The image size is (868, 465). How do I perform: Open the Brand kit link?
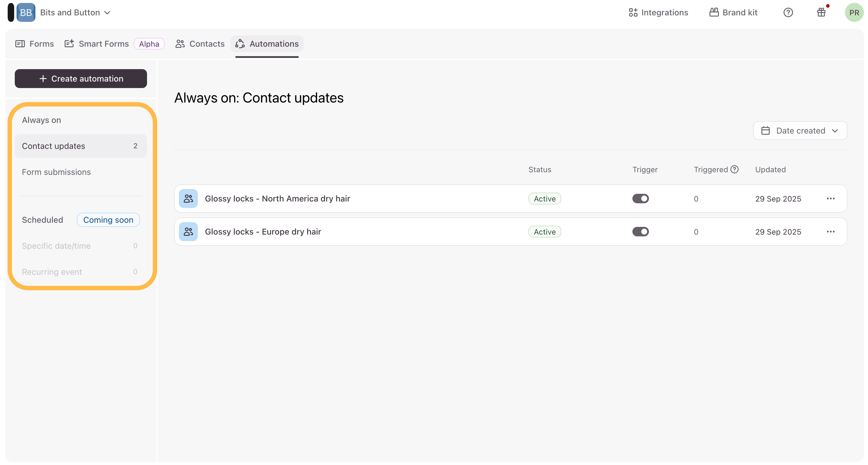click(x=733, y=12)
